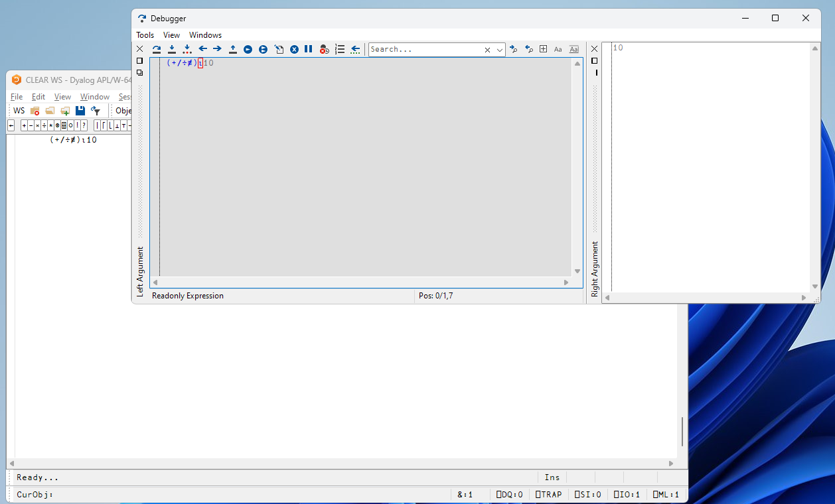
Task: Click the line numbers list icon
Action: click(x=340, y=49)
